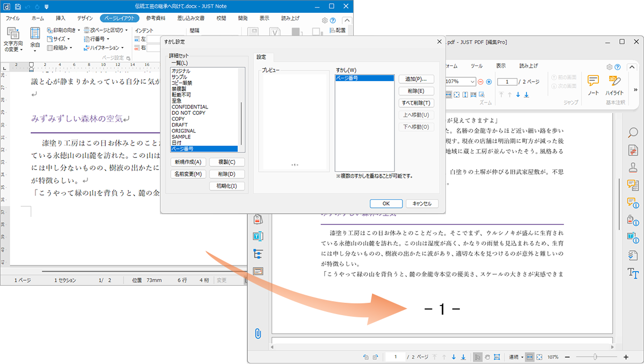Click the 追加(P)... button

(416, 79)
